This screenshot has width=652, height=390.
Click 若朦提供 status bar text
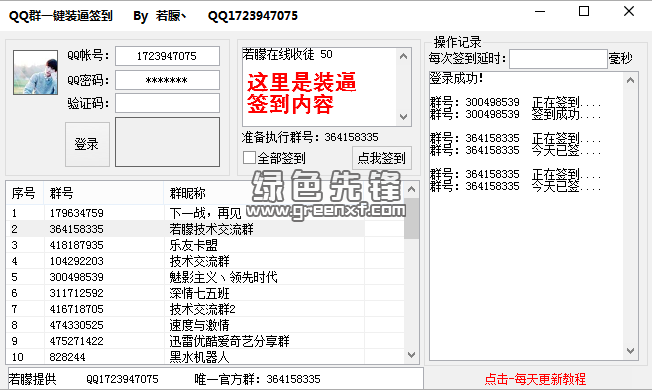coord(32,379)
